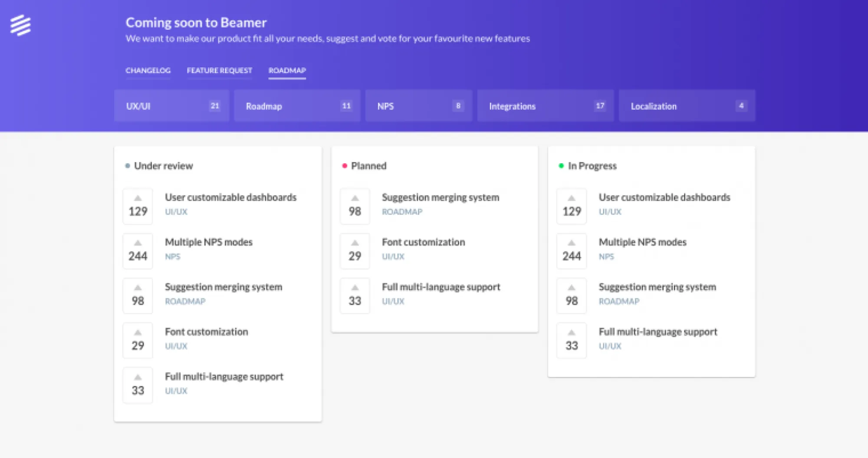
Task: Open the FEATURE REQUEST tab
Action: click(x=219, y=70)
